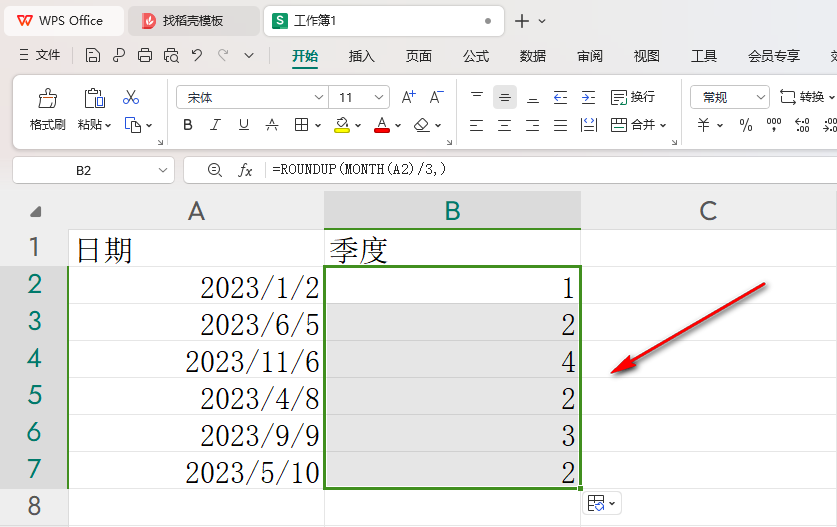Image resolution: width=837 pixels, height=527 pixels.
Task: Click the Print Preview icon
Action: tap(171, 55)
